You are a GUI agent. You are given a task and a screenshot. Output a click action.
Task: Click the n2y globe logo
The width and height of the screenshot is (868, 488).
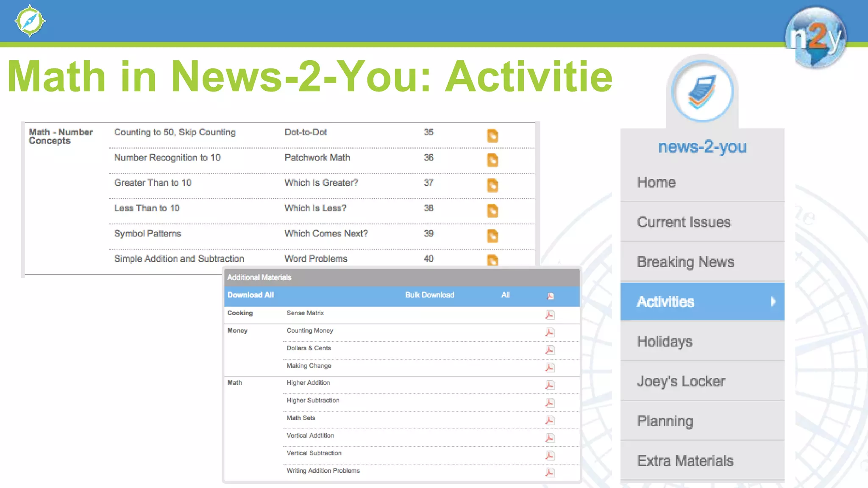816,37
